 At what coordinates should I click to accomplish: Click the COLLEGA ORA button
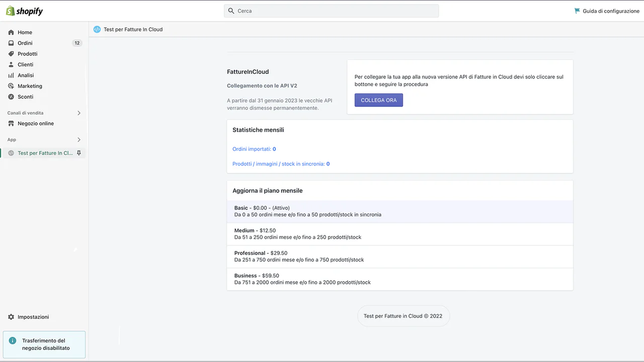[379, 100]
